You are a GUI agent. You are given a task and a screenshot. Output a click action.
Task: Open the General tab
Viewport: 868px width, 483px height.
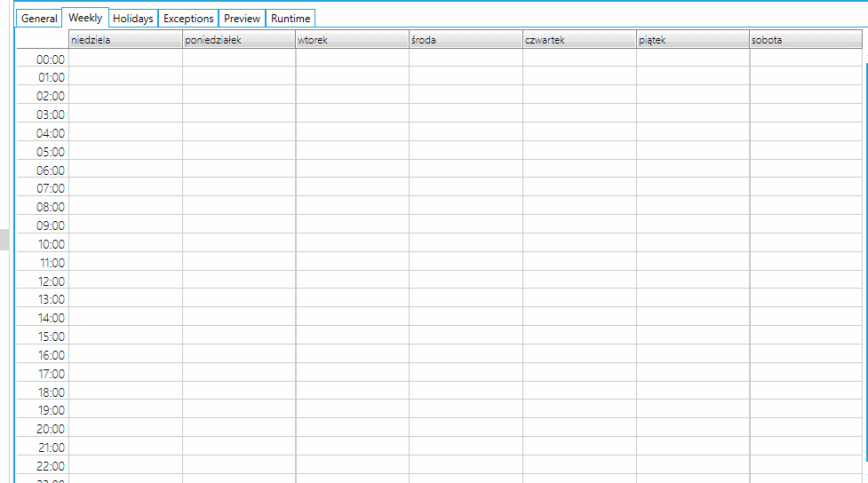(x=39, y=19)
